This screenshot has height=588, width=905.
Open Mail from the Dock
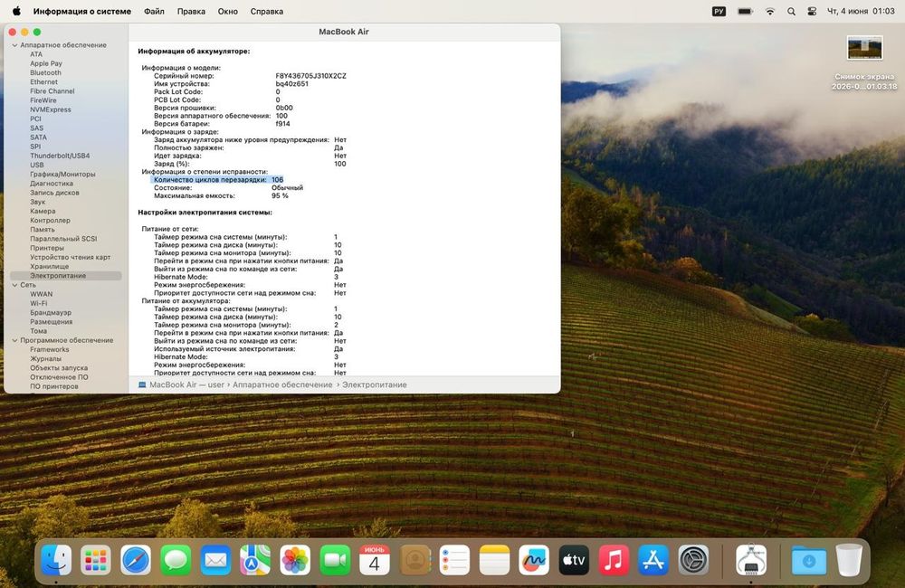coord(215,560)
